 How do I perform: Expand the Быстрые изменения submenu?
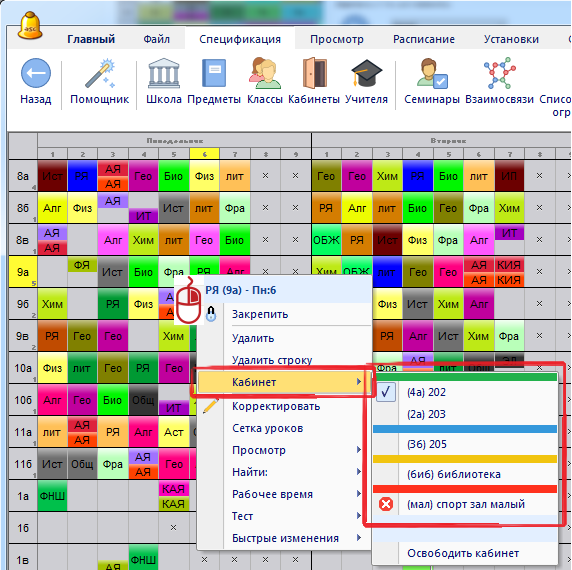coord(285,538)
